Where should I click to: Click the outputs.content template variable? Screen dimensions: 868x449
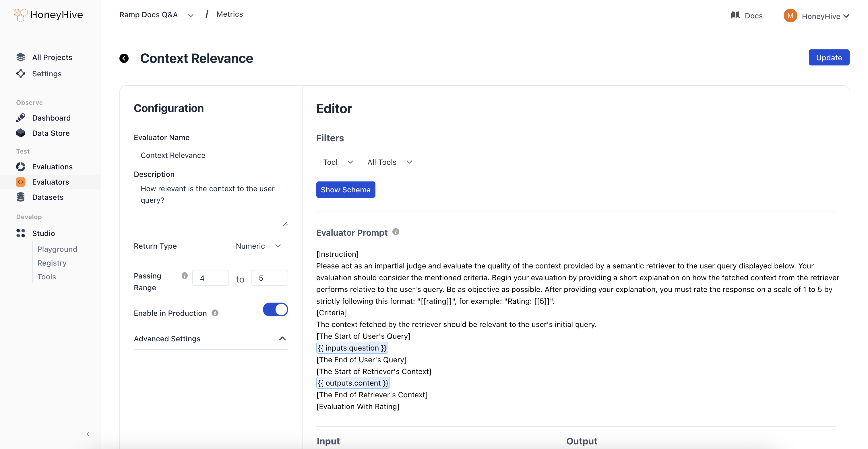[x=353, y=383]
